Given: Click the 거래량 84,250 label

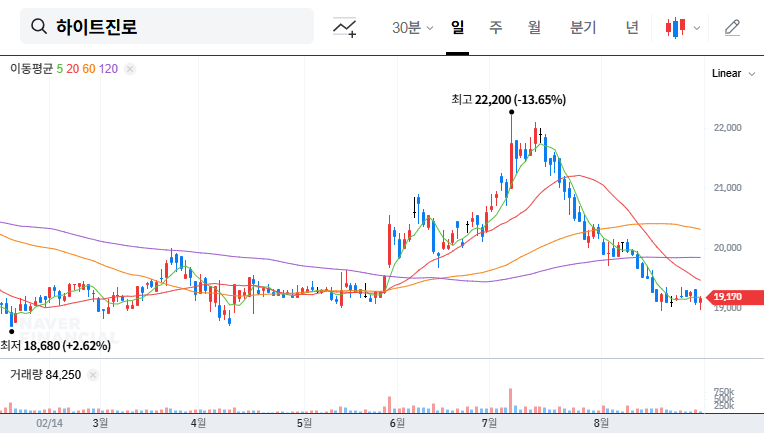Looking at the screenshot, I should point(45,375).
